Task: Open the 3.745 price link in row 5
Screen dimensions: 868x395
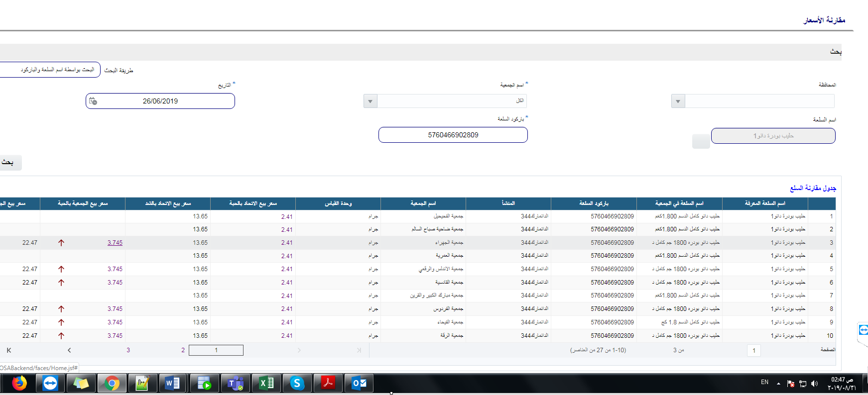Action: point(115,269)
